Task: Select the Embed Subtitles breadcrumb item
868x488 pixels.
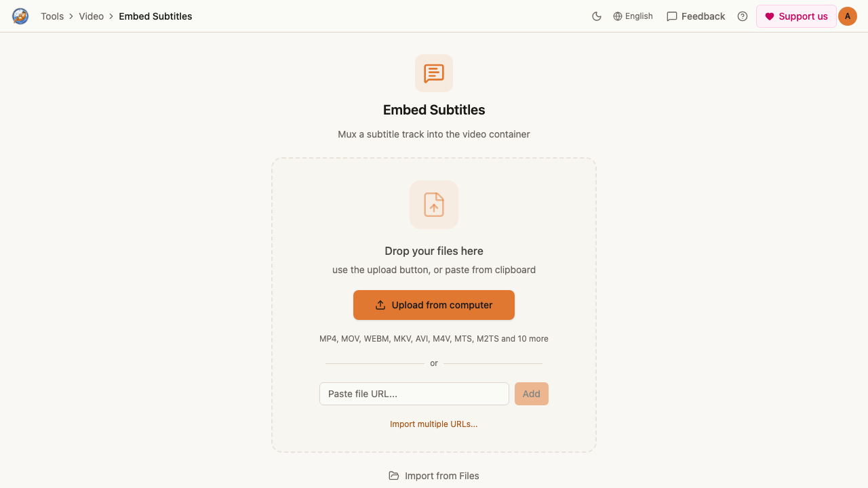Action: point(155,16)
